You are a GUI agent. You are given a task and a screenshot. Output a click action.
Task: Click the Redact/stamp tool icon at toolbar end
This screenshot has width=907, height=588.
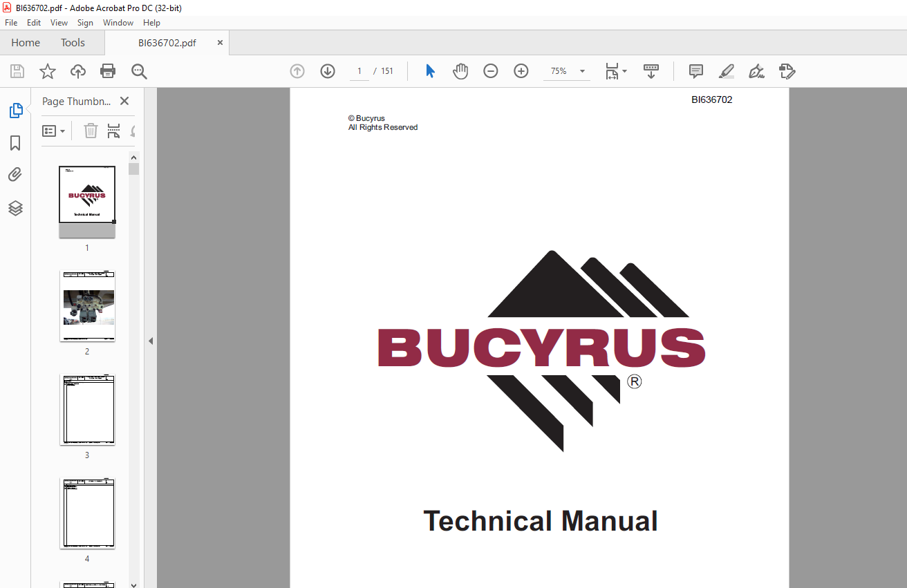tap(787, 71)
